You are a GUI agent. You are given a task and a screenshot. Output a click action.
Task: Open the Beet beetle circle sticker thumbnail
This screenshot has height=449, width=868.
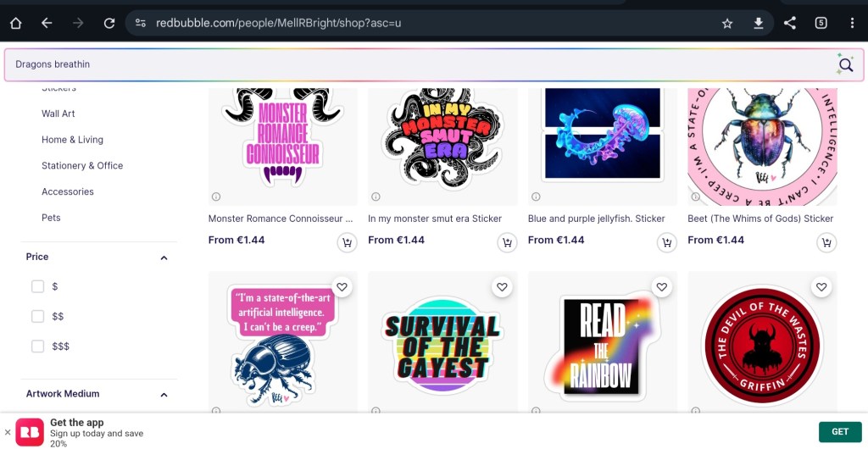click(762, 147)
